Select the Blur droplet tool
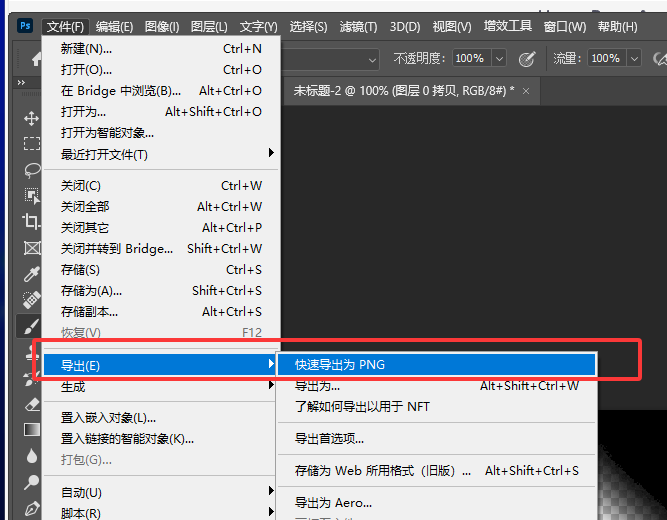667x520 pixels. point(32,456)
